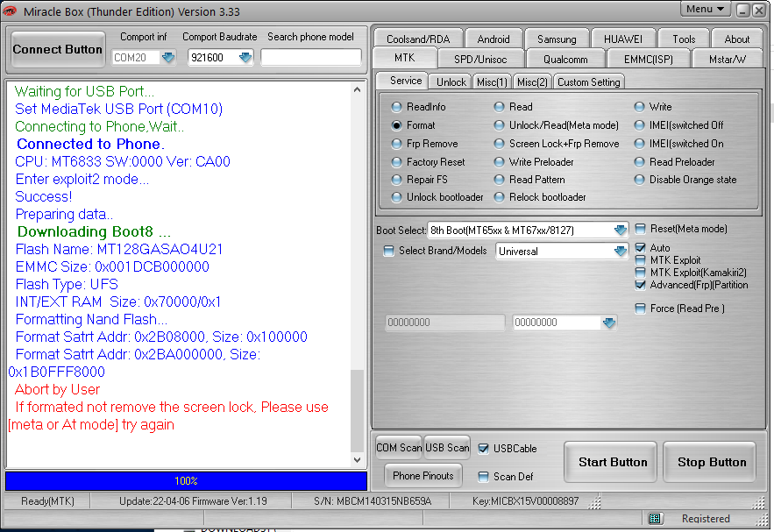Expand the Boot Select dropdown
This screenshot has height=532, width=774.
620,230
